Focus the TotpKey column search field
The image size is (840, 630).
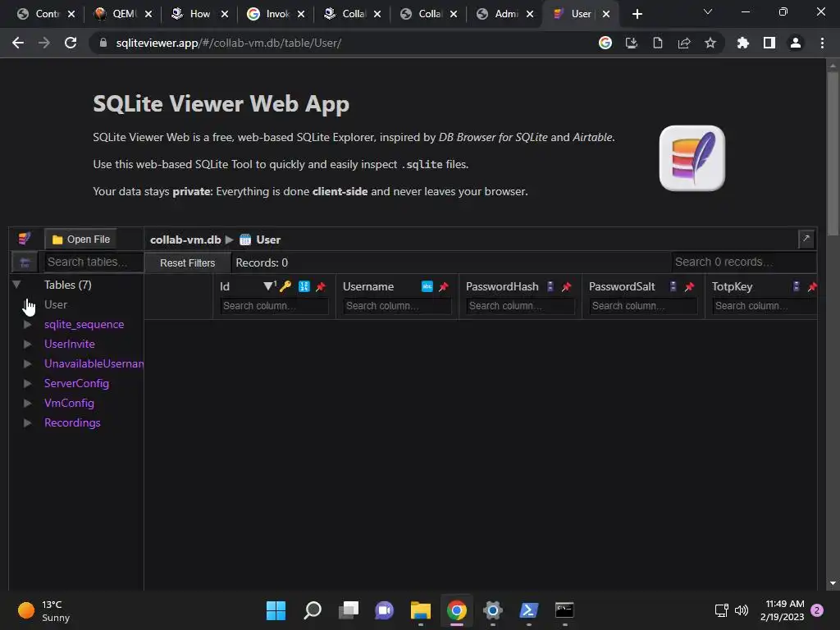tap(765, 306)
